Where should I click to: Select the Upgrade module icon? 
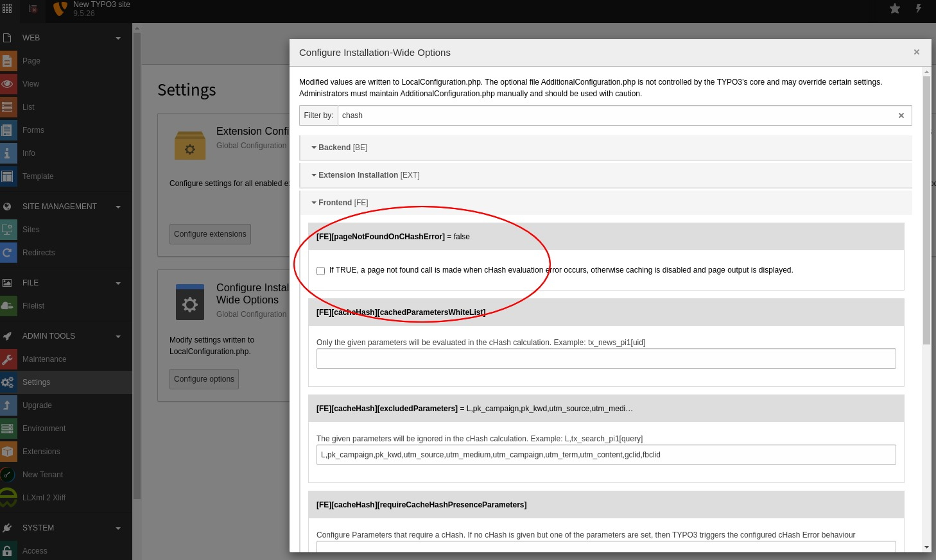tap(8, 405)
